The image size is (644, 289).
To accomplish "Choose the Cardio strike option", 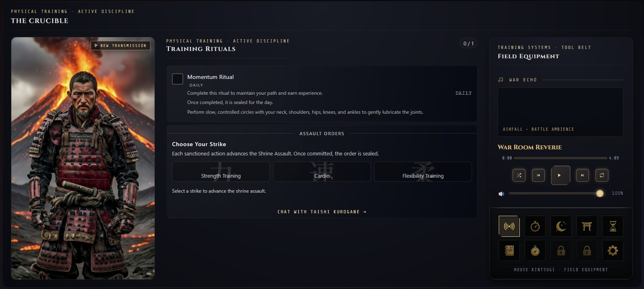I will tap(322, 172).
